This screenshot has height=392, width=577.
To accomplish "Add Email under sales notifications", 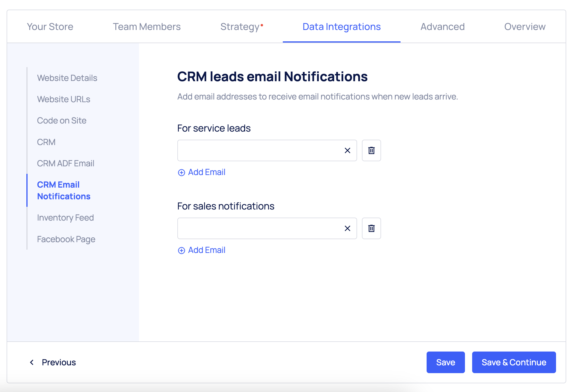I will (202, 250).
